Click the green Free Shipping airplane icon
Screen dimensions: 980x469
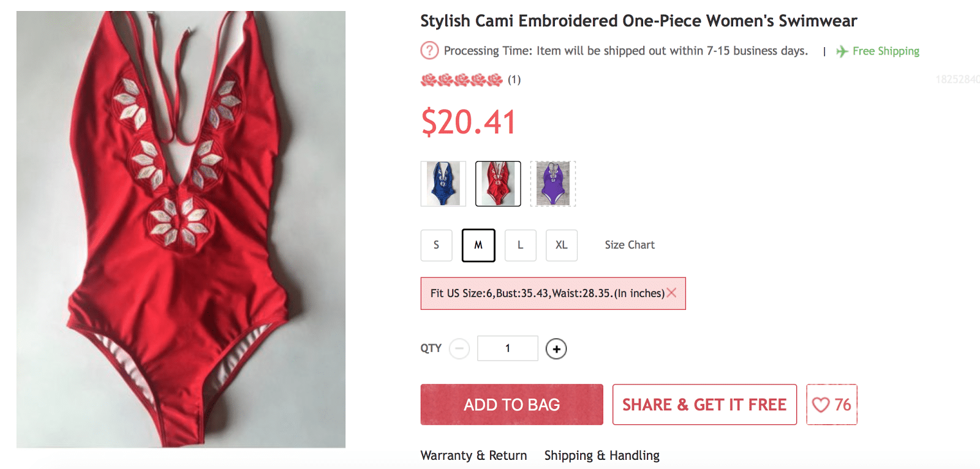(x=842, y=51)
